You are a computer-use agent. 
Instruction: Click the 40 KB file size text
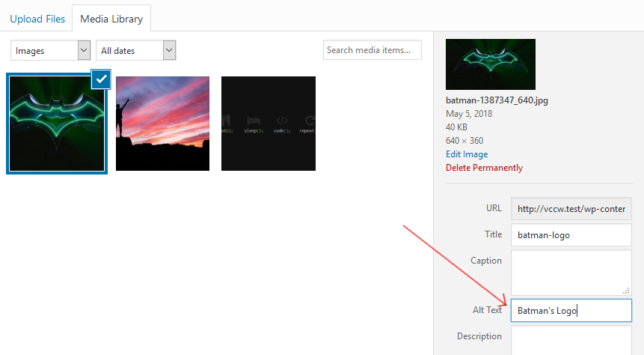coord(456,127)
